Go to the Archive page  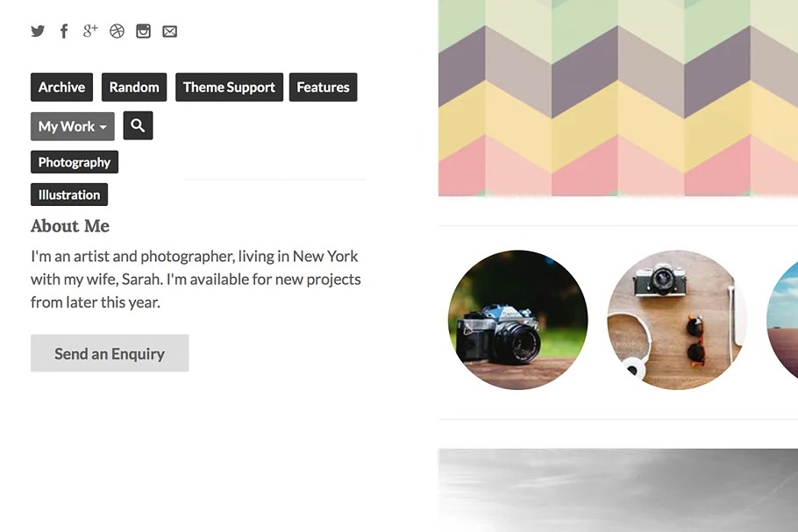[x=61, y=88]
